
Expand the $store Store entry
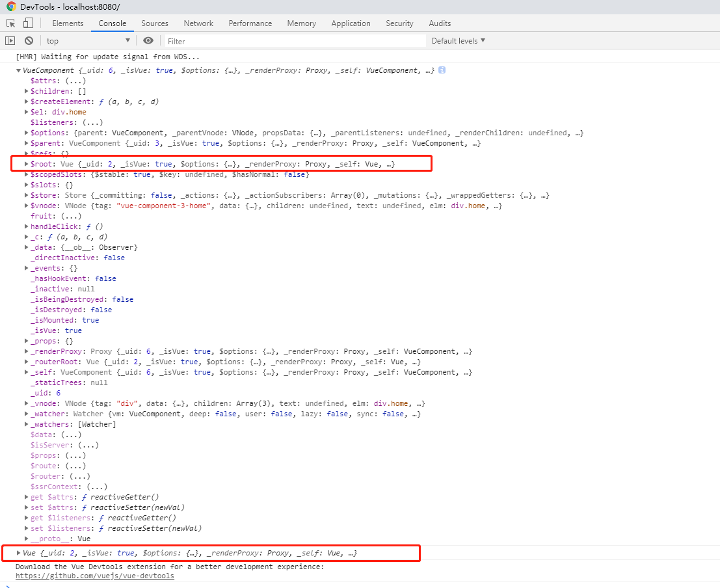(x=26, y=195)
